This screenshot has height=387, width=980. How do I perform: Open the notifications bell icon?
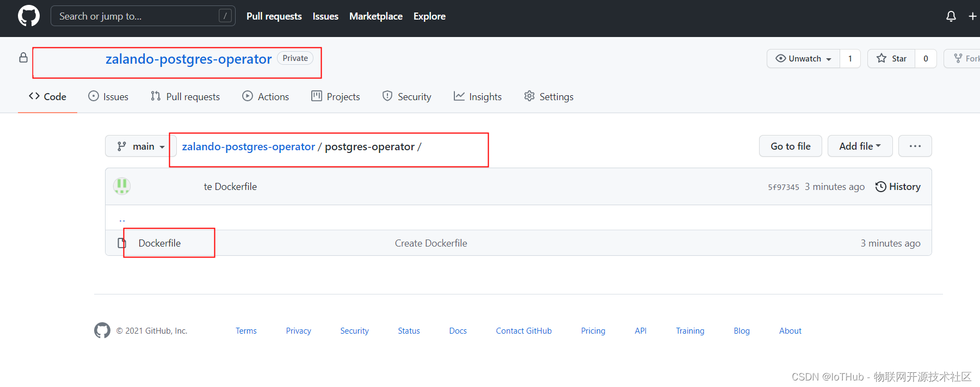click(x=951, y=16)
